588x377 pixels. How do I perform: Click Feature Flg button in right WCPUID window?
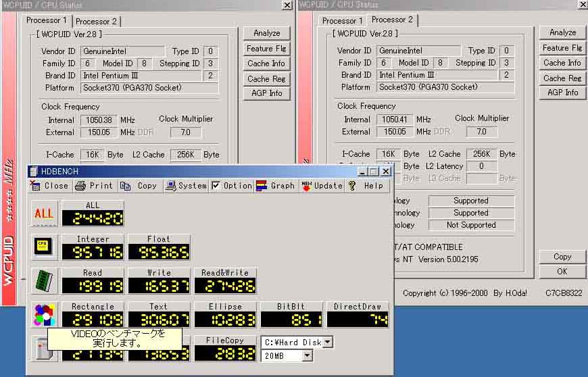[562, 47]
